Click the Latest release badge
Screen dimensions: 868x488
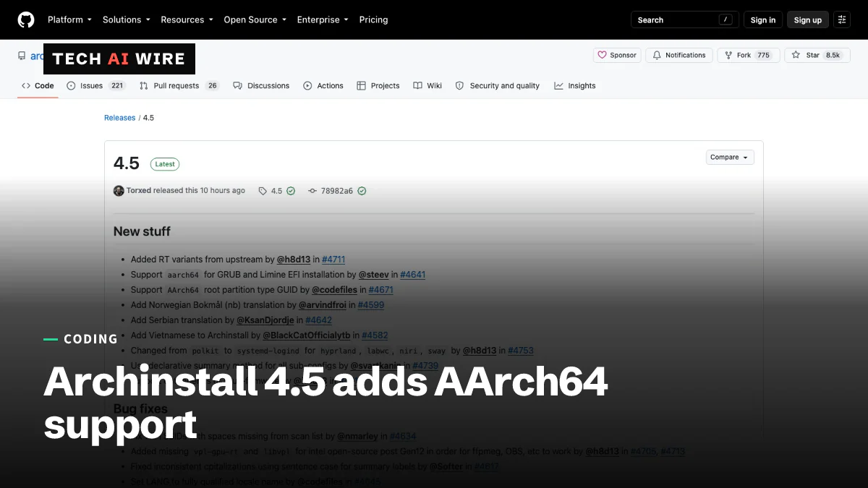[165, 164]
